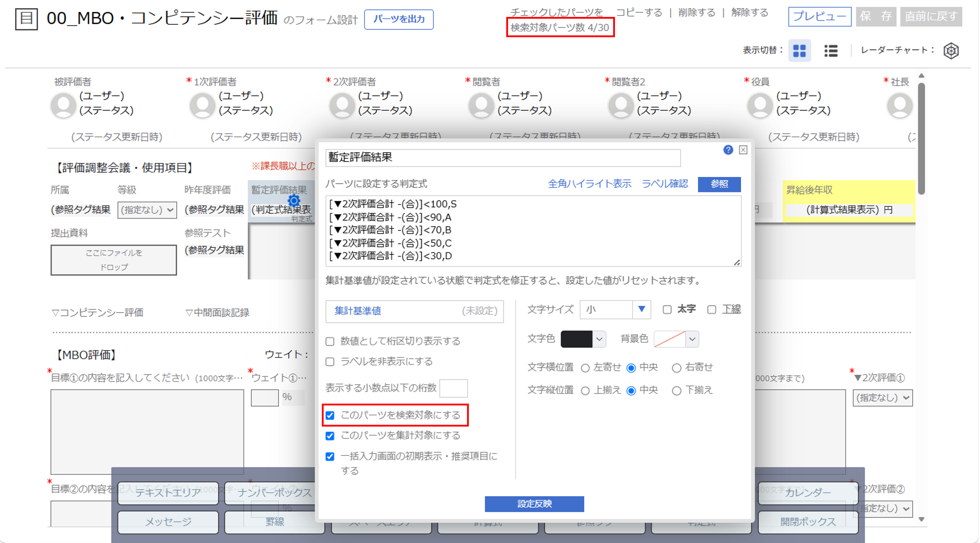Select 左寄せ horizontal alignment
This screenshot has width=980, height=543.
click(585, 368)
